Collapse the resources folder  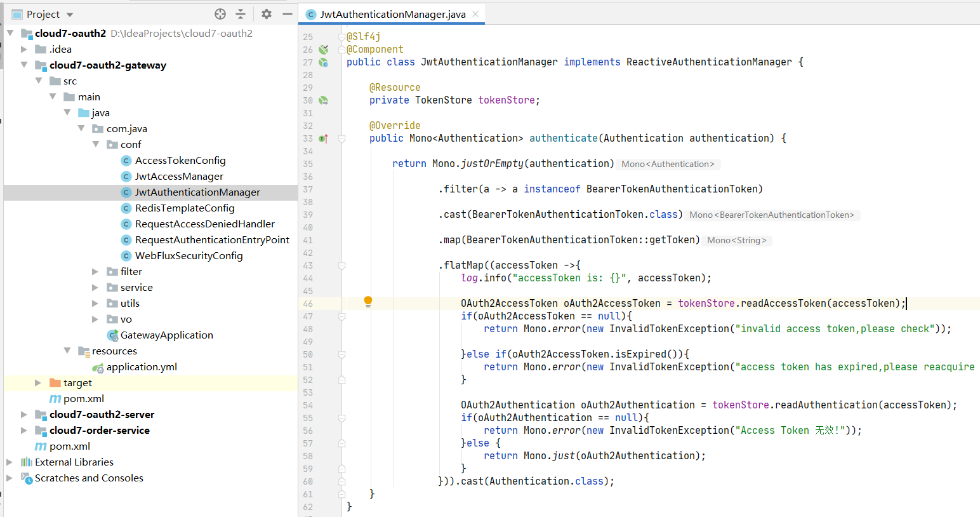[67, 351]
